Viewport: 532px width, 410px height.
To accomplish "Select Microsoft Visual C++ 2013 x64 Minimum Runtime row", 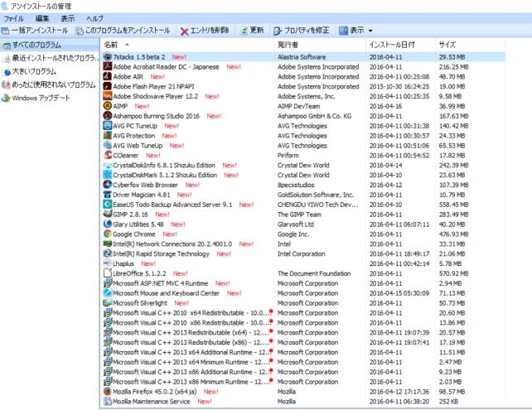I will coord(303,362).
